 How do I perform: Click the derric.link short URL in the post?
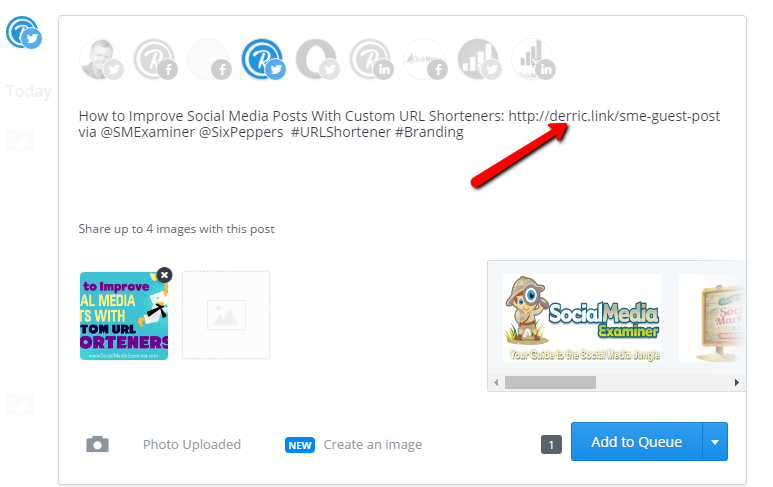(x=614, y=116)
